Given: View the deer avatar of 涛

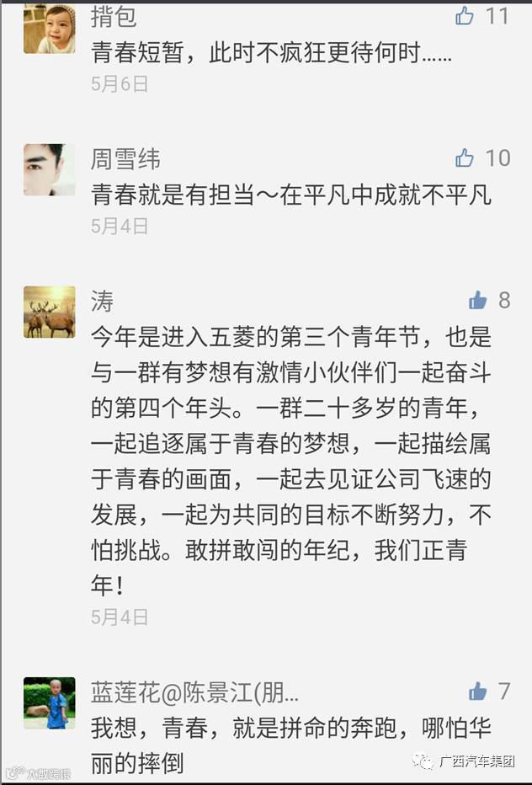Looking at the screenshot, I should click(50, 312).
